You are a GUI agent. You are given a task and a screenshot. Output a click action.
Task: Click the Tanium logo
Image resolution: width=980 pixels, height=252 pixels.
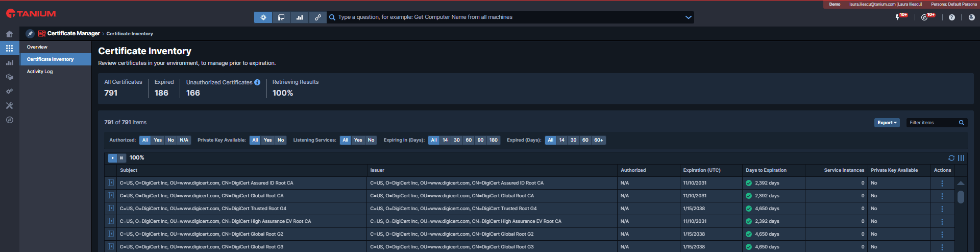point(31,14)
